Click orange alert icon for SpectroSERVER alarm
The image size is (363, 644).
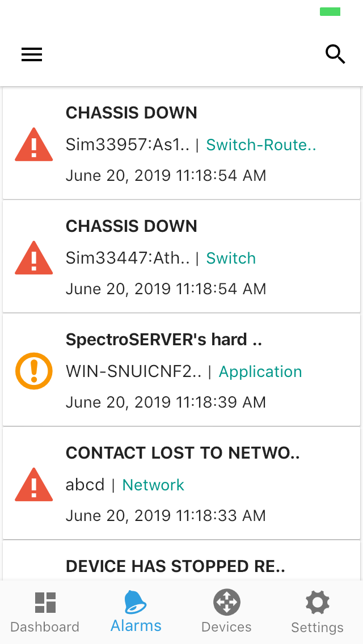tap(34, 371)
